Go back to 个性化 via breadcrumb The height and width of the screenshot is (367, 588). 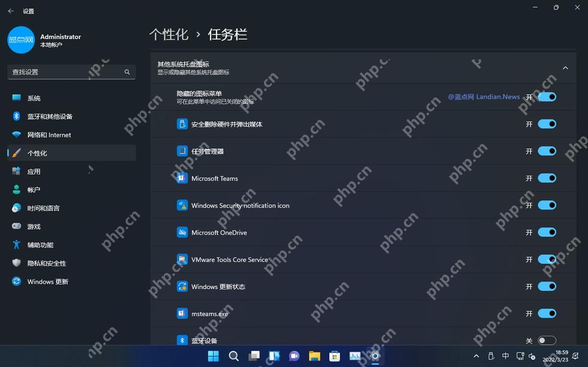169,35
